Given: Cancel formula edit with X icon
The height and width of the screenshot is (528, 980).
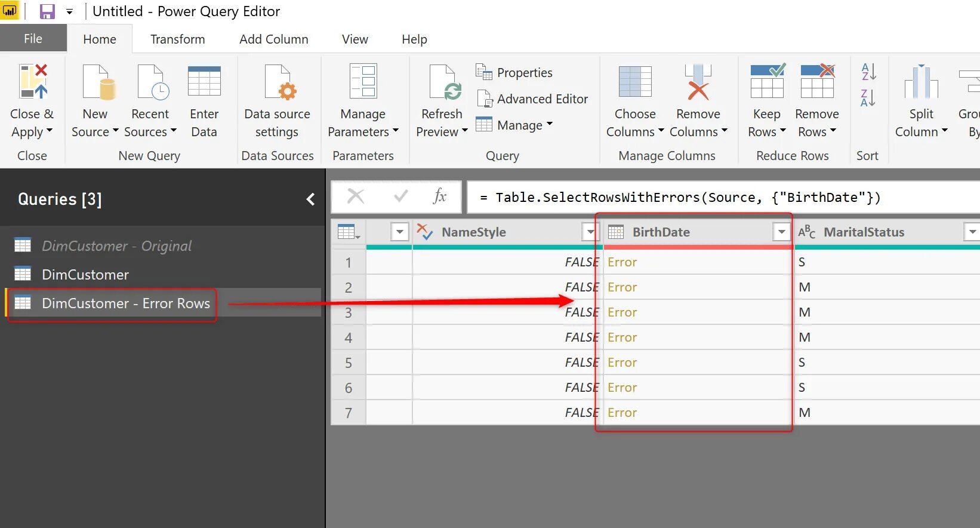Looking at the screenshot, I should [x=356, y=196].
